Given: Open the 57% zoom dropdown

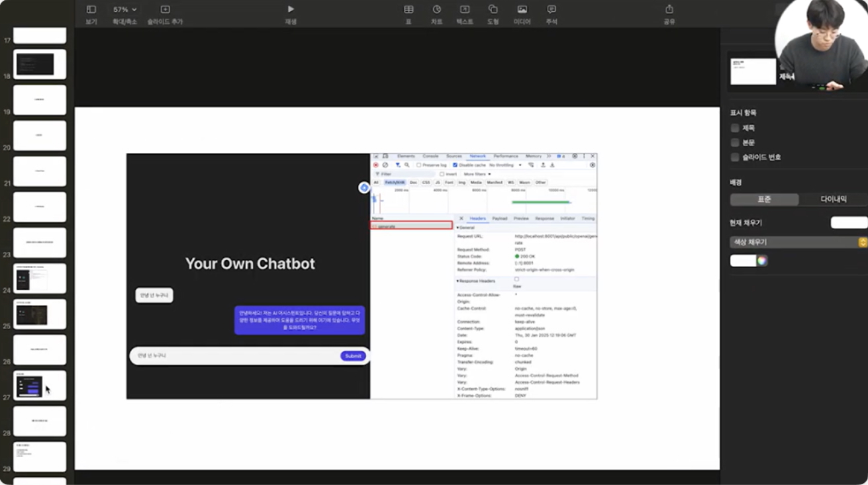Looking at the screenshot, I should click(124, 10).
